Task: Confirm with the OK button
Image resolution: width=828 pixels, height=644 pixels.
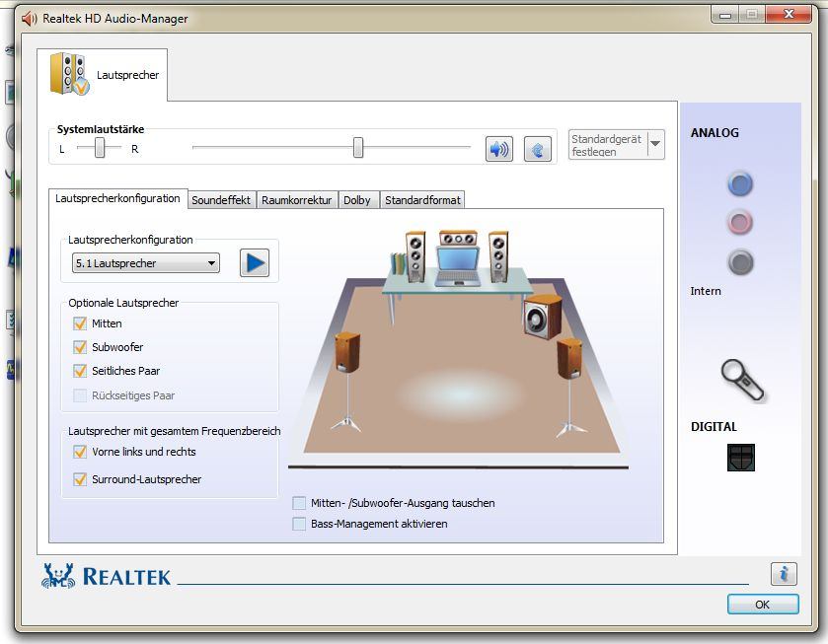Action: (x=763, y=605)
